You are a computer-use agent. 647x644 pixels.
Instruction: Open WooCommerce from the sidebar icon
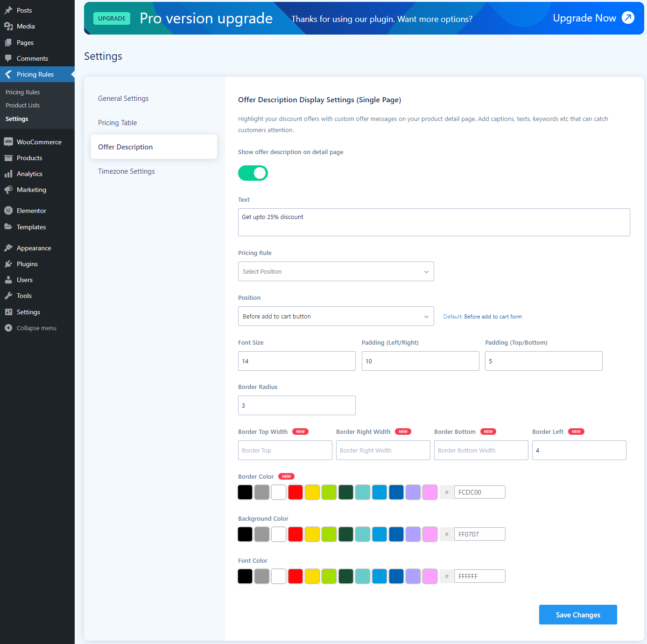[x=8, y=142]
